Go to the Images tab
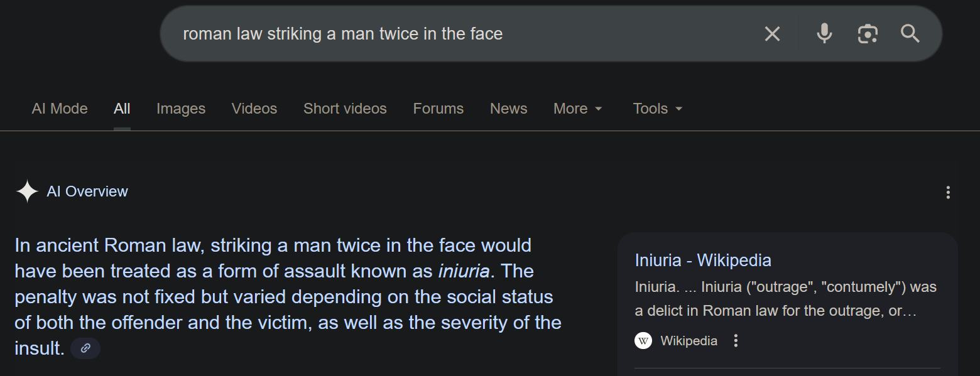Viewport: 980px width, 376px height. [x=181, y=109]
